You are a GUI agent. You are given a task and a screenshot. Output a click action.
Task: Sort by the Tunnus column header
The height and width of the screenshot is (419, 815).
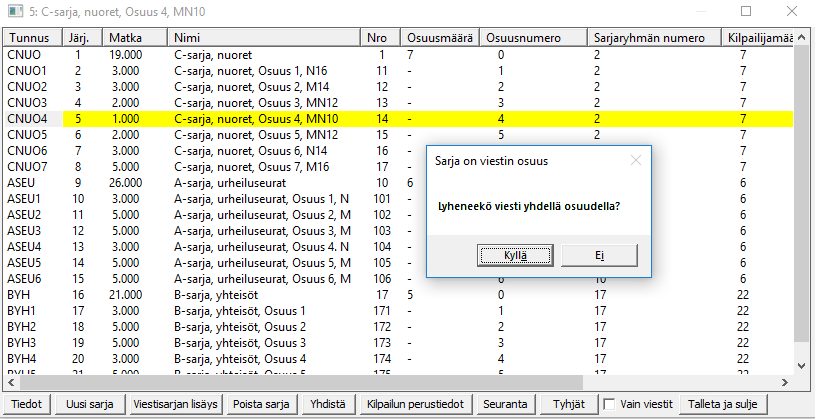click(32, 37)
